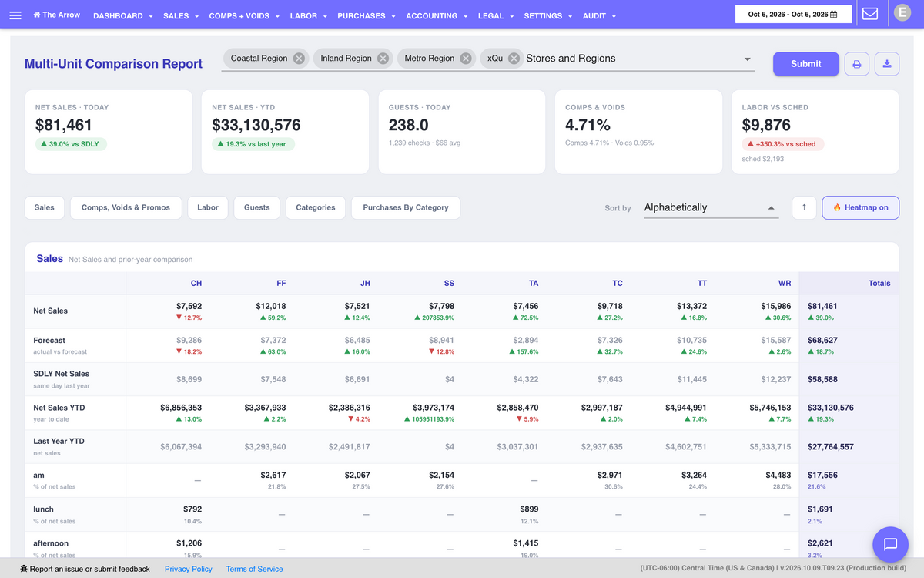The width and height of the screenshot is (924, 578).
Task: Remove the Inland Region chip
Action: [x=383, y=59]
